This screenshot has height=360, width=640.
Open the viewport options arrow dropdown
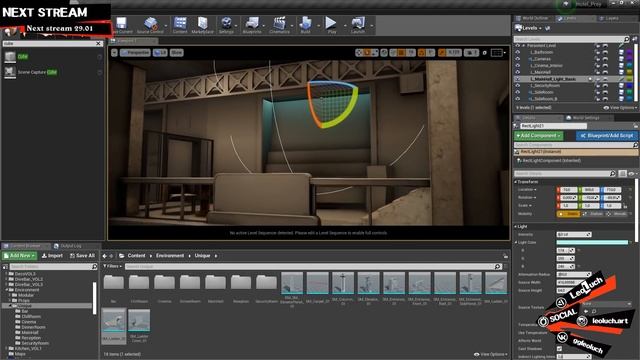114,53
